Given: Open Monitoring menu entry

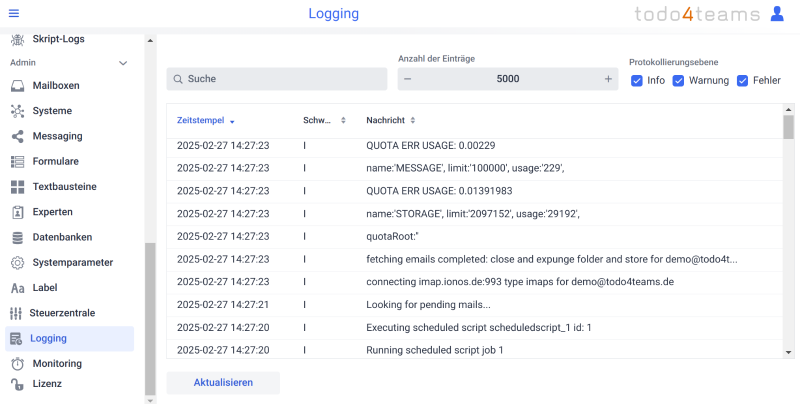Looking at the screenshot, I should (x=57, y=364).
